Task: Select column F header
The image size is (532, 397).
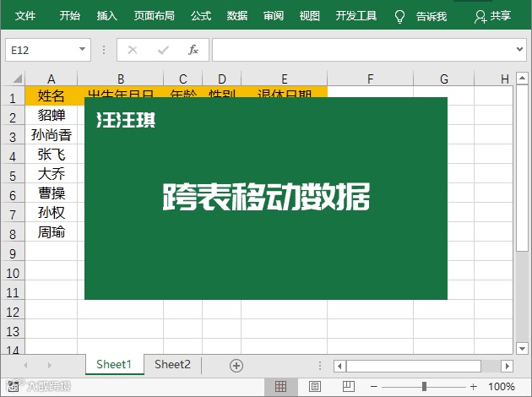Action: point(370,79)
